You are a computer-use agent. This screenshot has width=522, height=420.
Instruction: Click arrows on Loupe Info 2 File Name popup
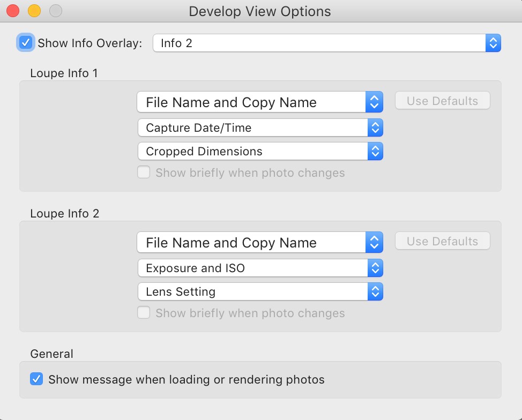pyautogui.click(x=374, y=242)
